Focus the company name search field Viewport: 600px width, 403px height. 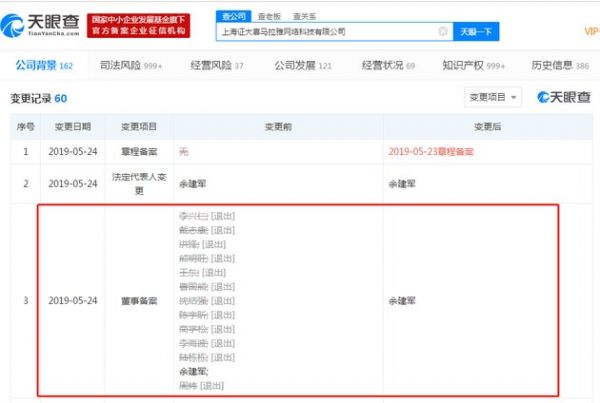point(325,31)
